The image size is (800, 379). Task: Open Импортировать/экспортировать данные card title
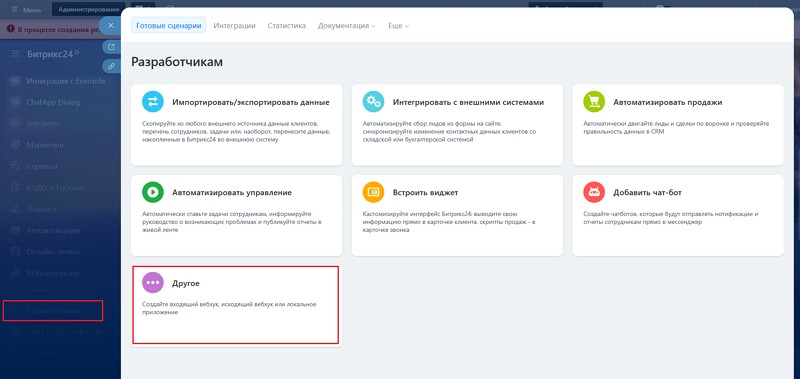coord(251,102)
